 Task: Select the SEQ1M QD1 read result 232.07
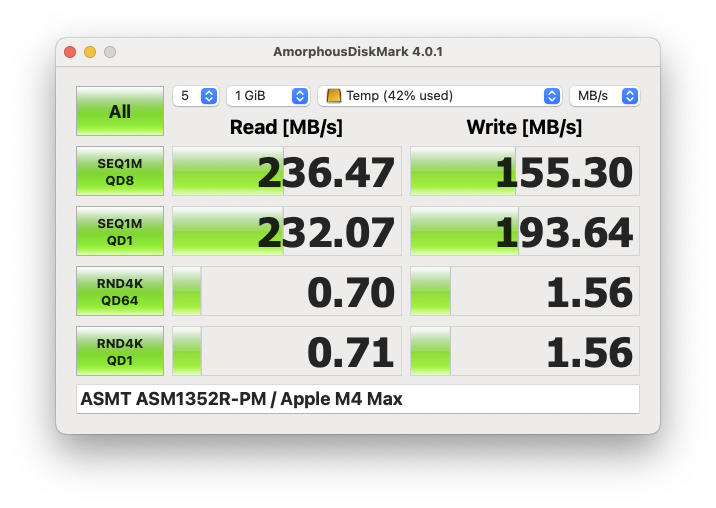pyautogui.click(x=287, y=232)
